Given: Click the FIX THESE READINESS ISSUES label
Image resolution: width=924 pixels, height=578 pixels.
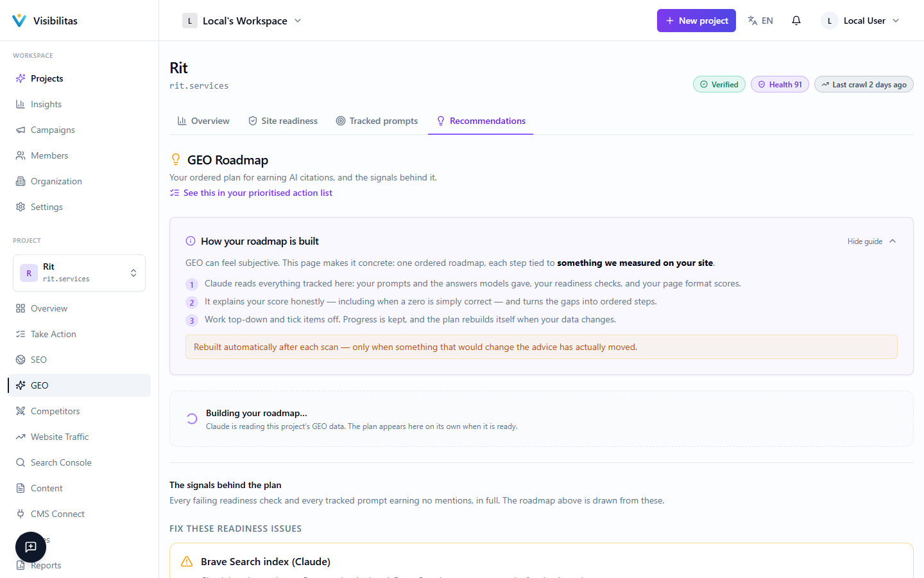Looking at the screenshot, I should [235, 529].
